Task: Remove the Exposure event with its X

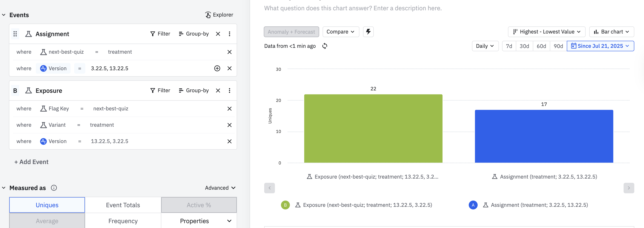Action: [218, 91]
